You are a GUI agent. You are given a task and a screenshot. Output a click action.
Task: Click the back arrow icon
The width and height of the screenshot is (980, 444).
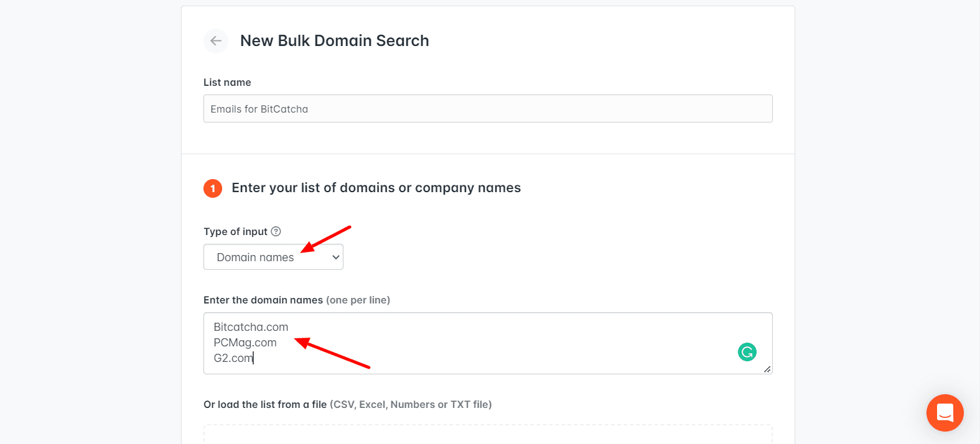pyautogui.click(x=216, y=41)
